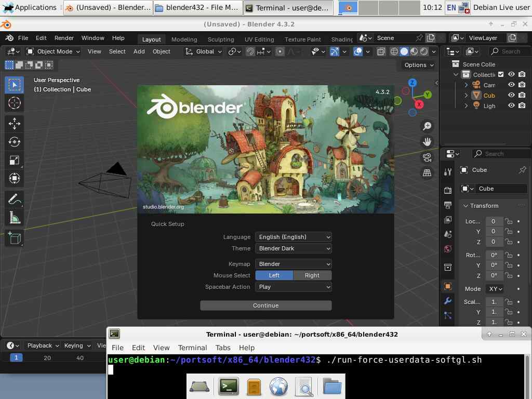Image resolution: width=532 pixels, height=399 pixels.
Task: Open the Particles properties tab
Action: (448, 315)
